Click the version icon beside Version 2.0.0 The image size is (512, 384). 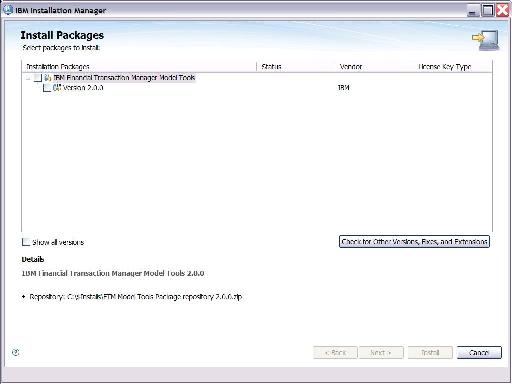(57, 88)
